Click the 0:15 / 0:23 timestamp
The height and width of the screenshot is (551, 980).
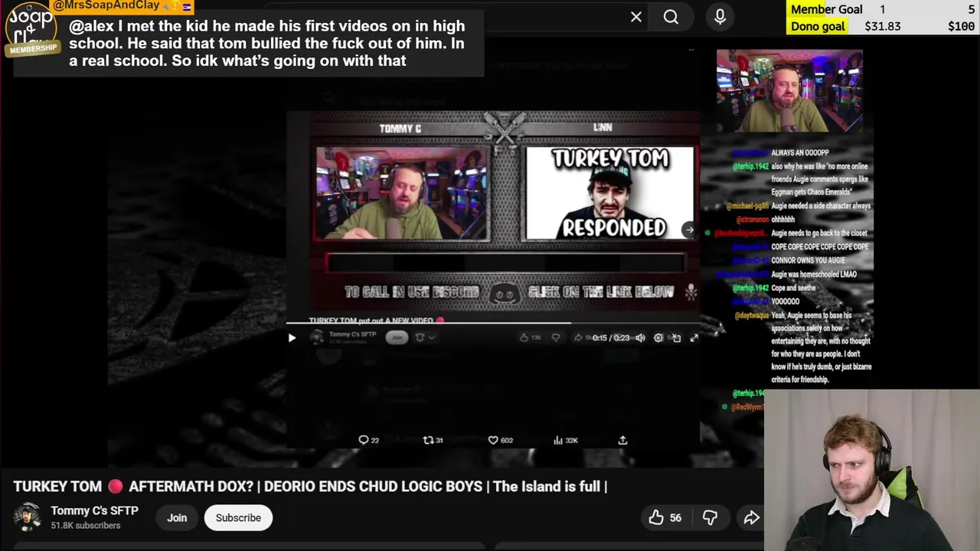tap(610, 337)
